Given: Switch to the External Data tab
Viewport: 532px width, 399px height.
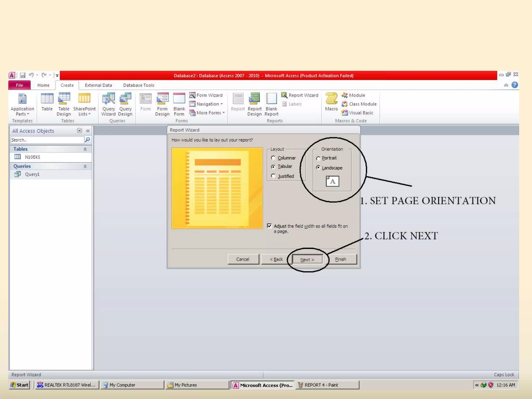Looking at the screenshot, I should coord(98,85).
